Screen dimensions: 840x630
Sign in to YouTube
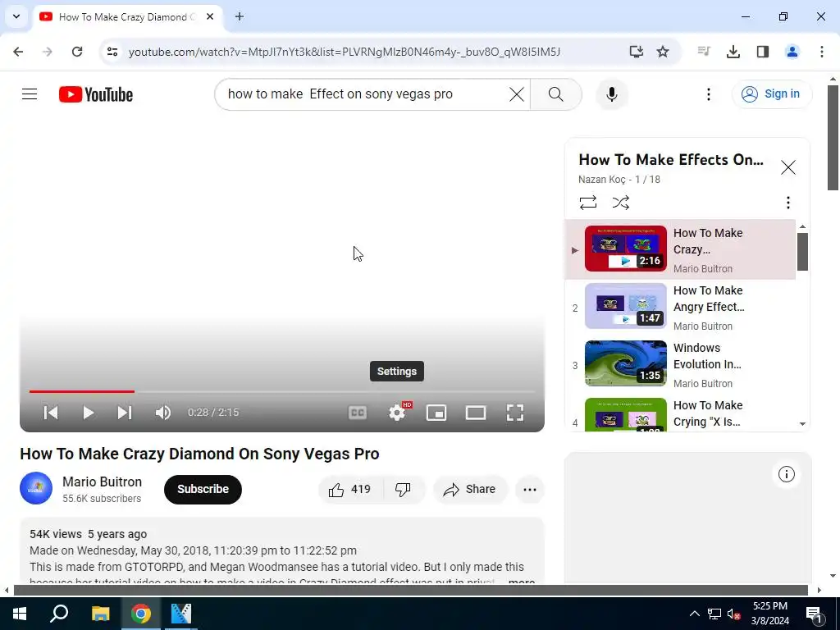point(771,94)
